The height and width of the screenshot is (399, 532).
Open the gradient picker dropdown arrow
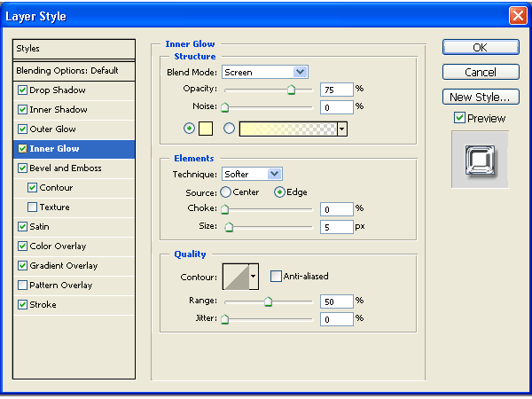pyautogui.click(x=341, y=129)
